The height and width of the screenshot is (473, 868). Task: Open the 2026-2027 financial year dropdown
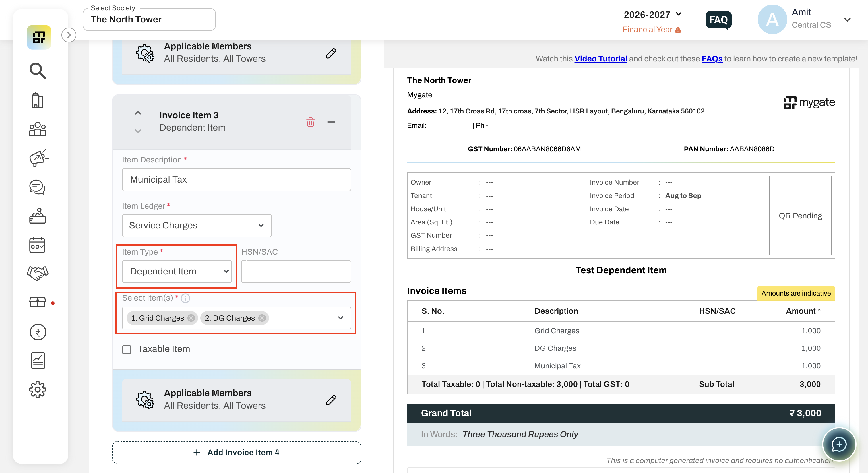pos(652,14)
